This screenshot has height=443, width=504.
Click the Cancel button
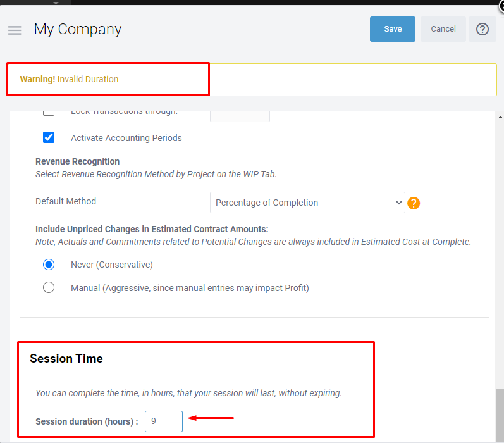click(x=443, y=29)
